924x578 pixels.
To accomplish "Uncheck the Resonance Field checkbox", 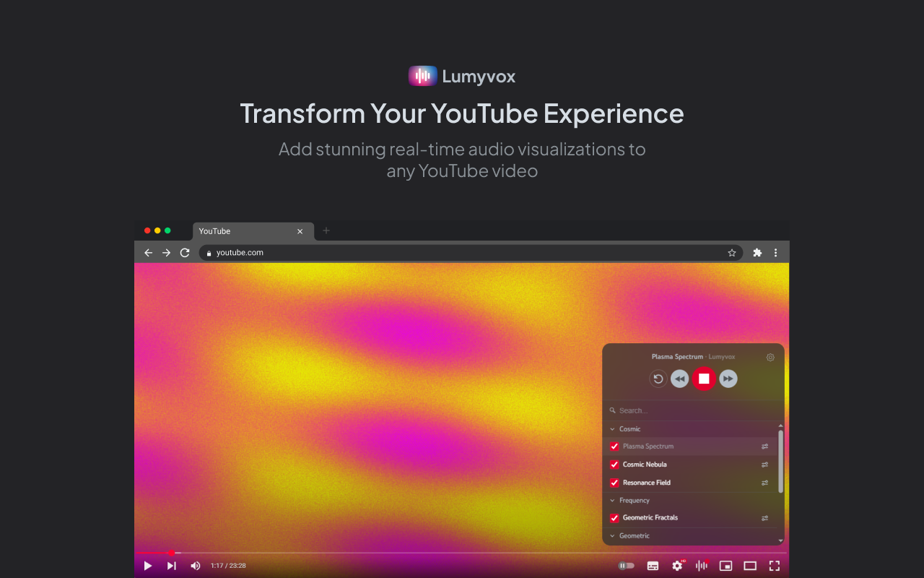I will click(x=614, y=483).
